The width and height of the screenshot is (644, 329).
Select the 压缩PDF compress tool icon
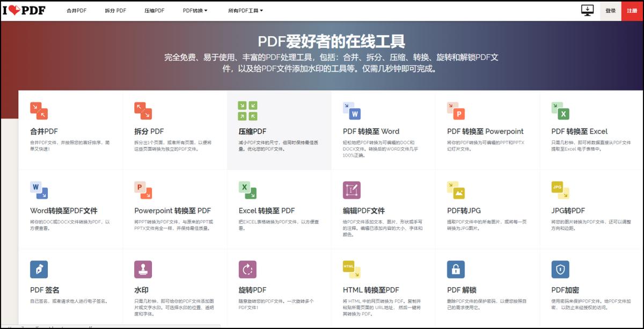(247, 111)
